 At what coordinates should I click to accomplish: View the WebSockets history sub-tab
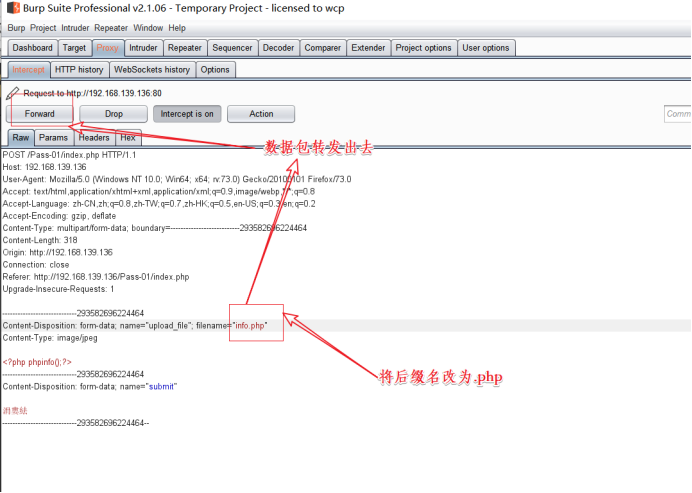152,70
